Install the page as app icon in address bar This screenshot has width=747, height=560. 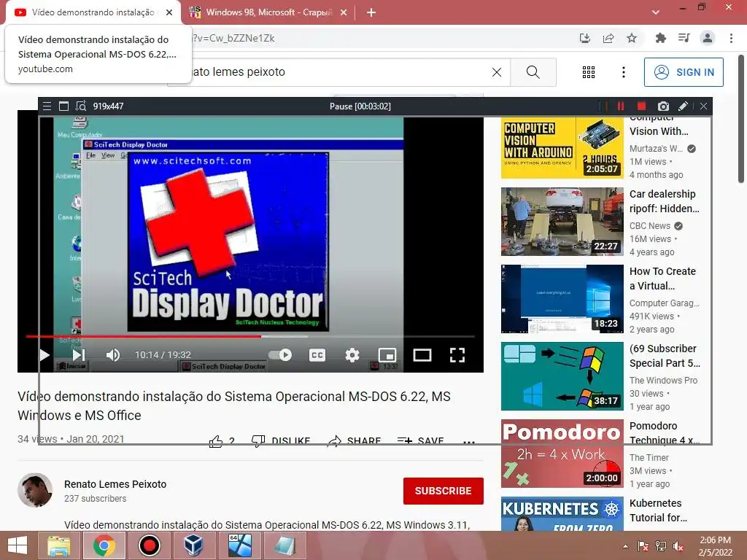pyautogui.click(x=584, y=38)
